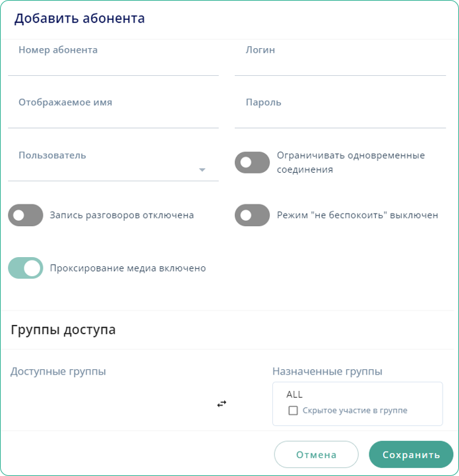The image size is (459, 476).
Task: Open the Пользователь selection field
Action: point(106,169)
